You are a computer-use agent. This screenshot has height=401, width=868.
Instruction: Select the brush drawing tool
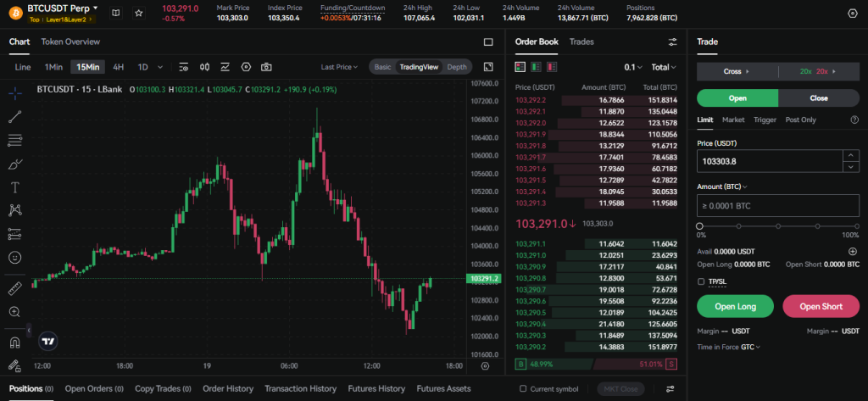click(x=15, y=164)
